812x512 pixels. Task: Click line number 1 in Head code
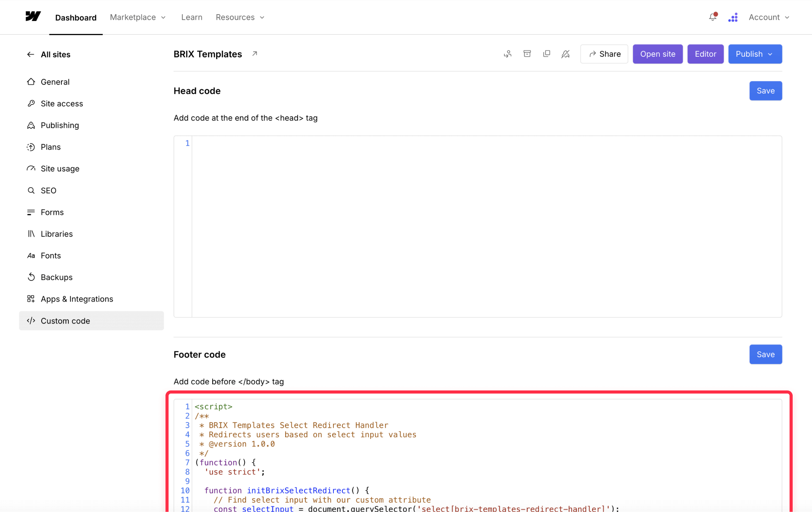click(x=187, y=143)
